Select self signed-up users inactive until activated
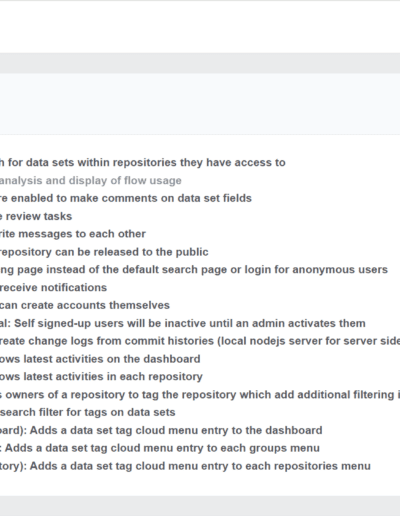This screenshot has height=516, width=400. (x=183, y=323)
